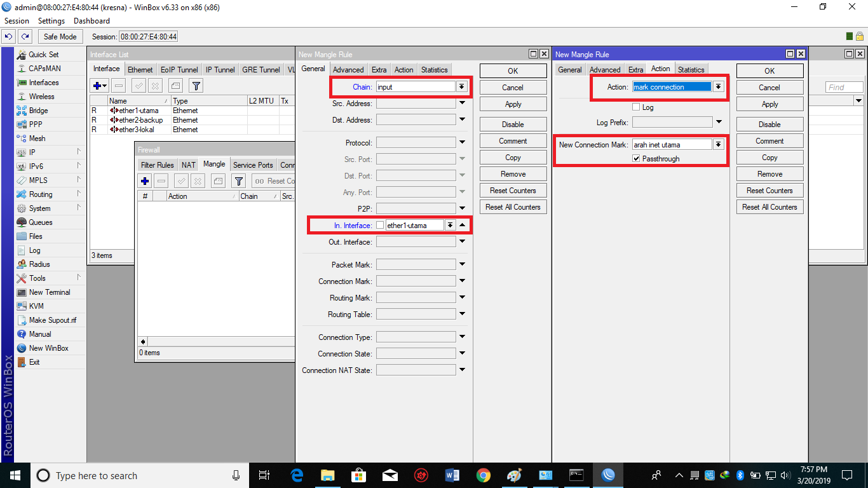Toggle the invert checkbox beside In. Interface value

pyautogui.click(x=380, y=225)
